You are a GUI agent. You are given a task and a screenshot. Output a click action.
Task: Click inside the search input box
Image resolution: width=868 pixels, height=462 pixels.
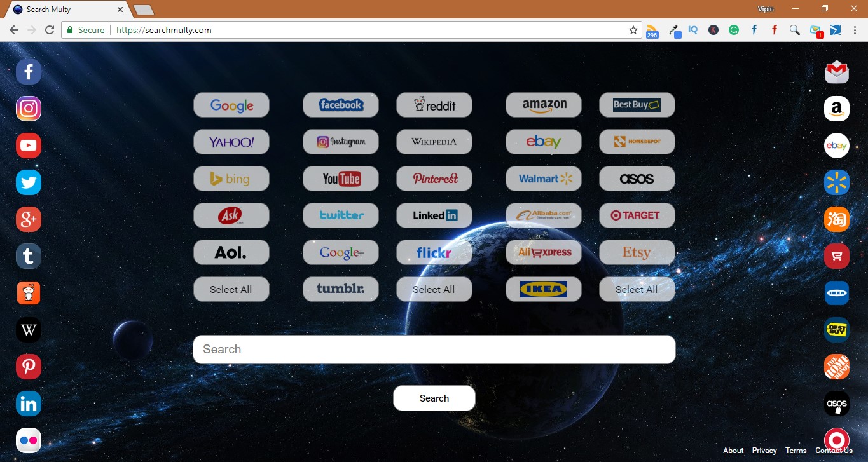point(434,349)
